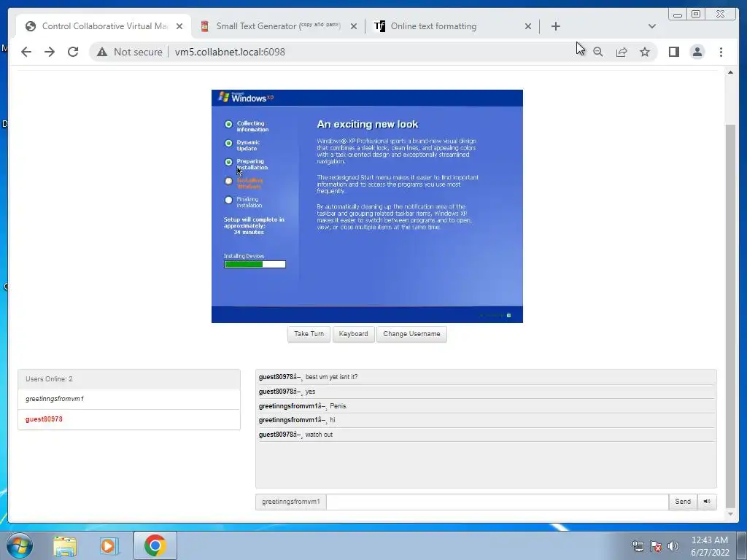
Task: Switch to the Small Text Generator tab
Action: coord(279,26)
